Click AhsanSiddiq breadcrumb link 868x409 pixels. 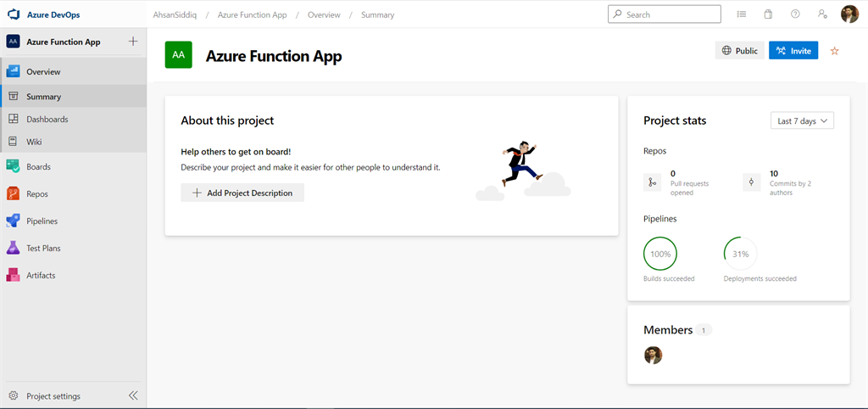click(x=174, y=15)
